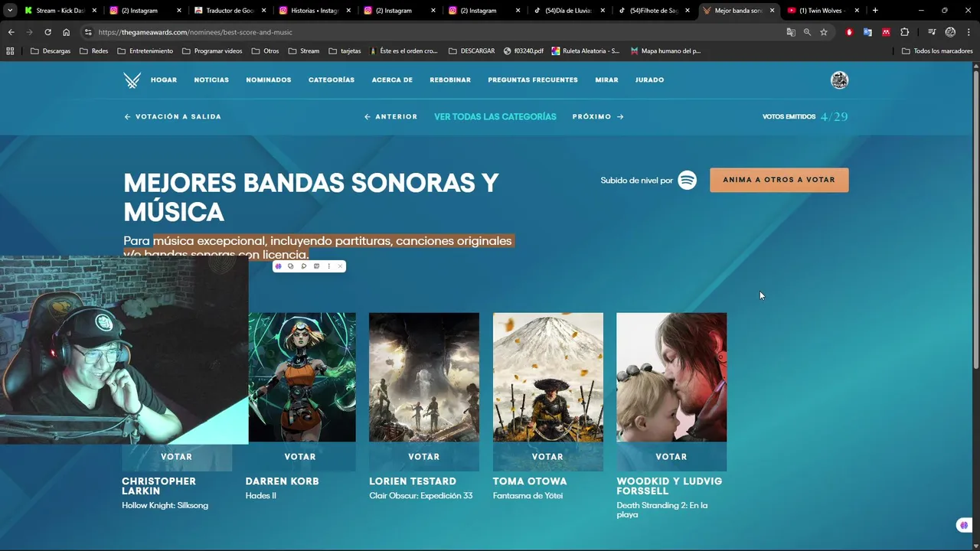Close the Twin Wolves YouTube tab
Screen dimensions: 980x551
(x=857, y=11)
